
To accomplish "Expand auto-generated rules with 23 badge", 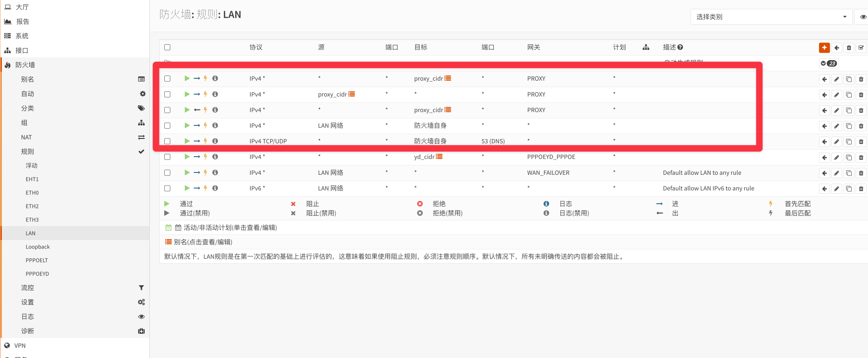I will click(x=828, y=63).
